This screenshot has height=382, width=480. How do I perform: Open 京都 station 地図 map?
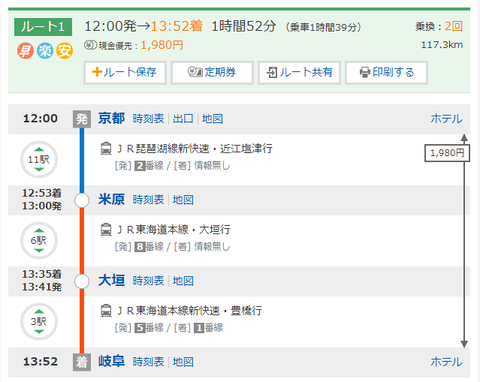tap(212, 119)
